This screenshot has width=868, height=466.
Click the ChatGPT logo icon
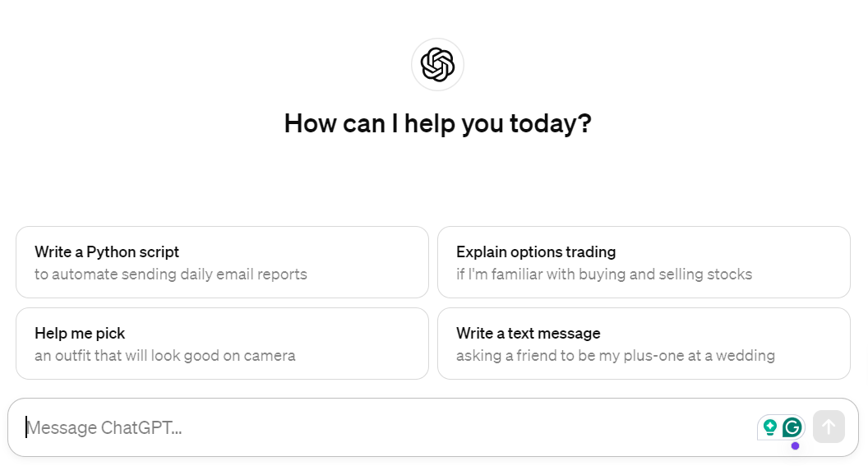pos(437,65)
